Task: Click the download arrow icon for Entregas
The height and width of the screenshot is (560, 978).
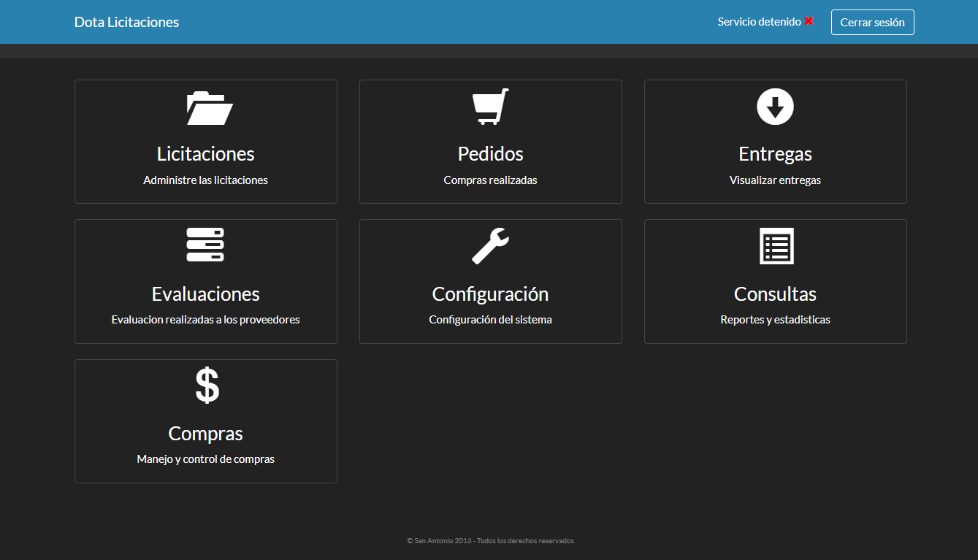Action: (x=775, y=107)
